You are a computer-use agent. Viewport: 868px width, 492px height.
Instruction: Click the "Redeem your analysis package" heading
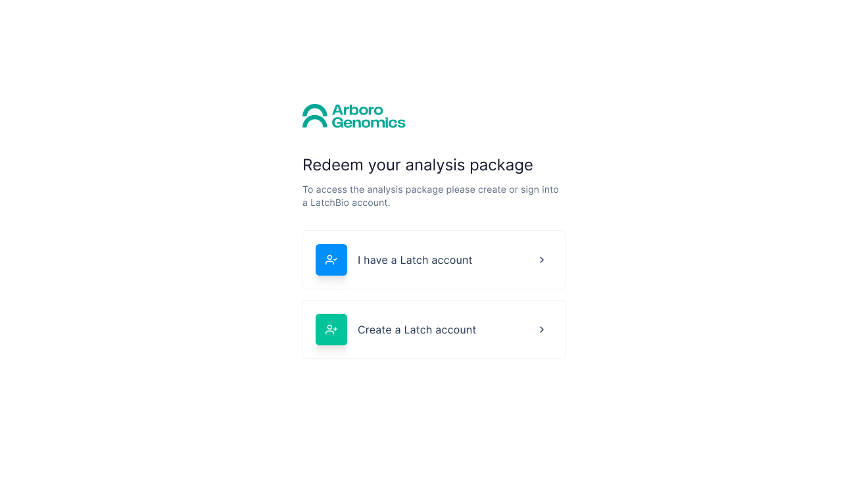click(418, 165)
